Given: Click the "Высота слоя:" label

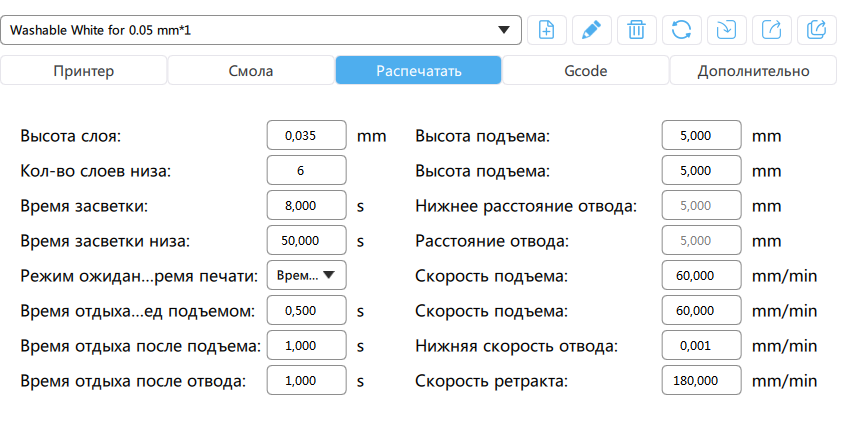Looking at the screenshot, I should click(71, 136).
